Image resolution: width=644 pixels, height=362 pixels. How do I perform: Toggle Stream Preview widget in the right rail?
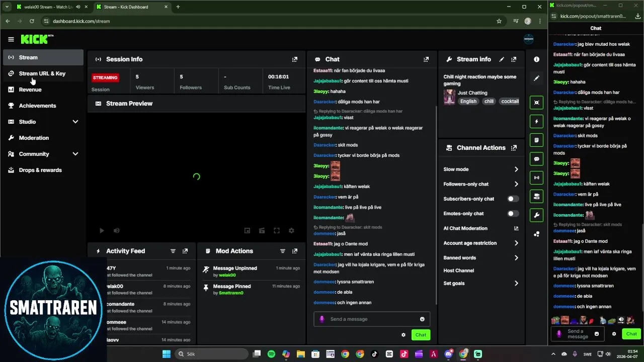coord(537,102)
